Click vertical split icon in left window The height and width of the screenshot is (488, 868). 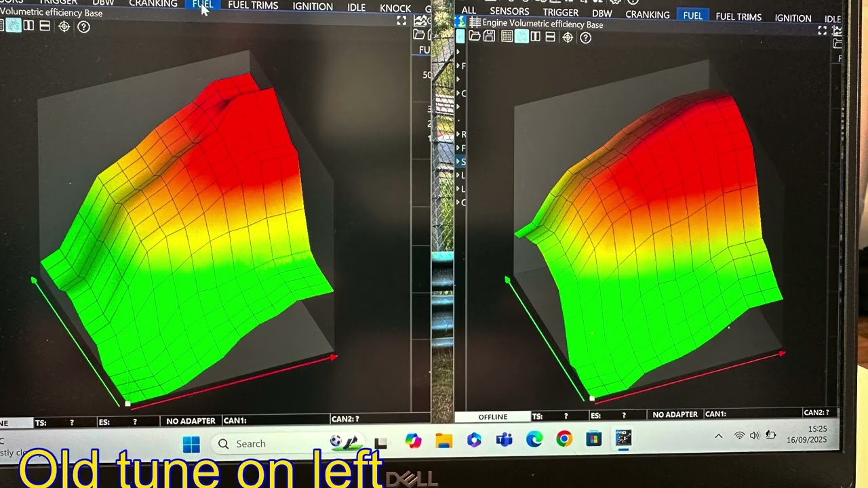pos(28,26)
